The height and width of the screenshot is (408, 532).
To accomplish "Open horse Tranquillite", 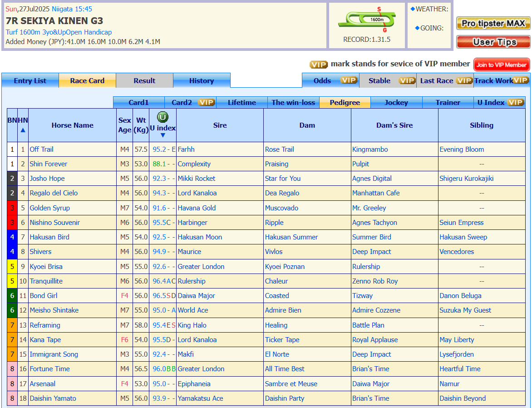I will (x=46, y=281).
